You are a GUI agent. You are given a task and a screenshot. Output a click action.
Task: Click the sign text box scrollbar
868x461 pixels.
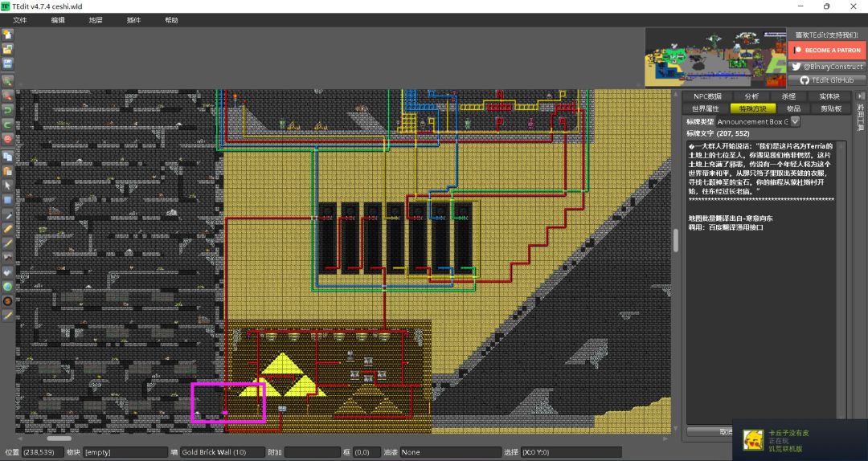[842, 282]
